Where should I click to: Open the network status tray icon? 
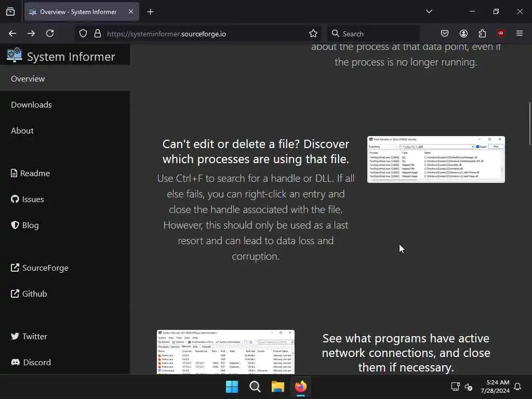[x=455, y=387]
